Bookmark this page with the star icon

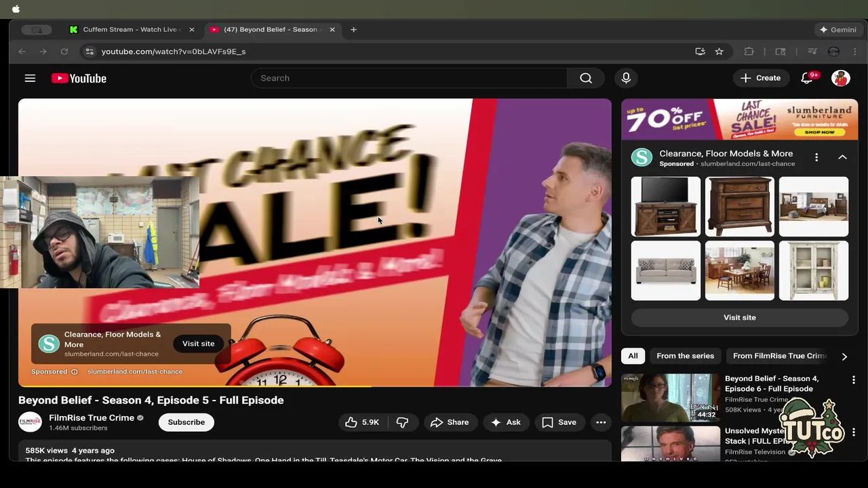(x=719, y=52)
